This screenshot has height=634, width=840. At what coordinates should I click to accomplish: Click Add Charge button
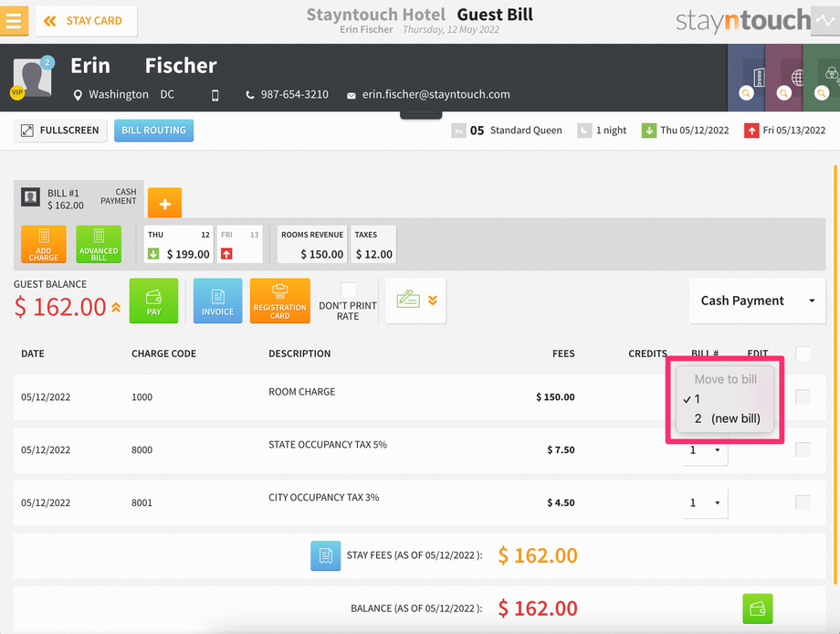tap(44, 244)
